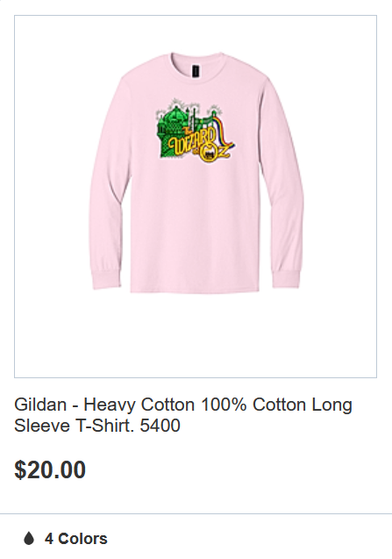Click the shirt's left sleeve cuff
Image resolution: width=392 pixels, height=559 pixels.
[106, 279]
